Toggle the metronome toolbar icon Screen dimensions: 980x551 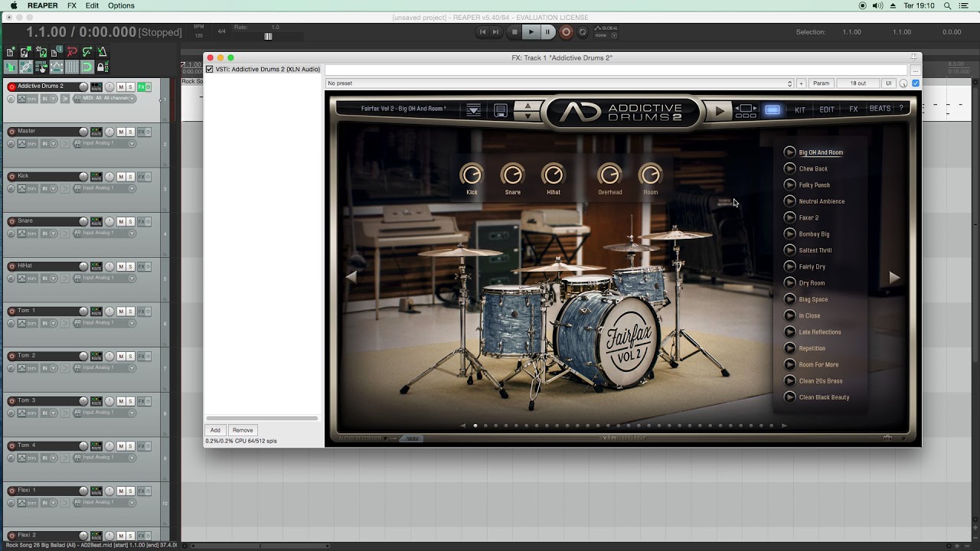point(103,52)
